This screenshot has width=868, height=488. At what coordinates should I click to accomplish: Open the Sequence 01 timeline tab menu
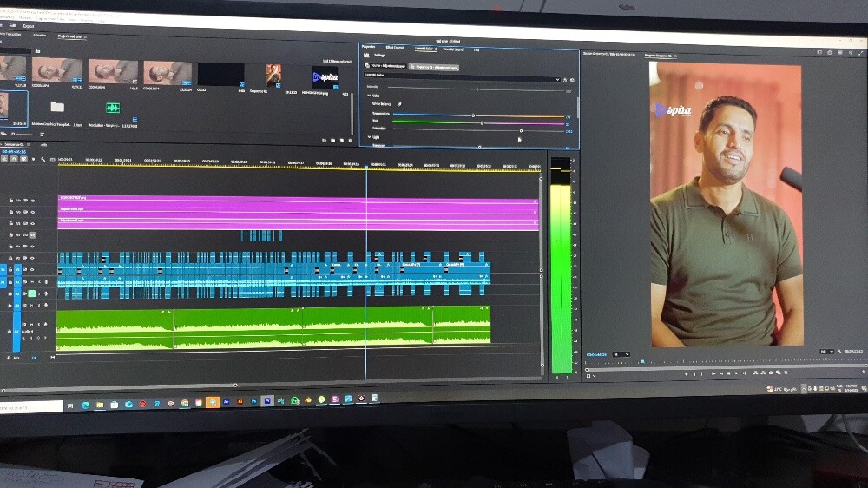pos(29,144)
